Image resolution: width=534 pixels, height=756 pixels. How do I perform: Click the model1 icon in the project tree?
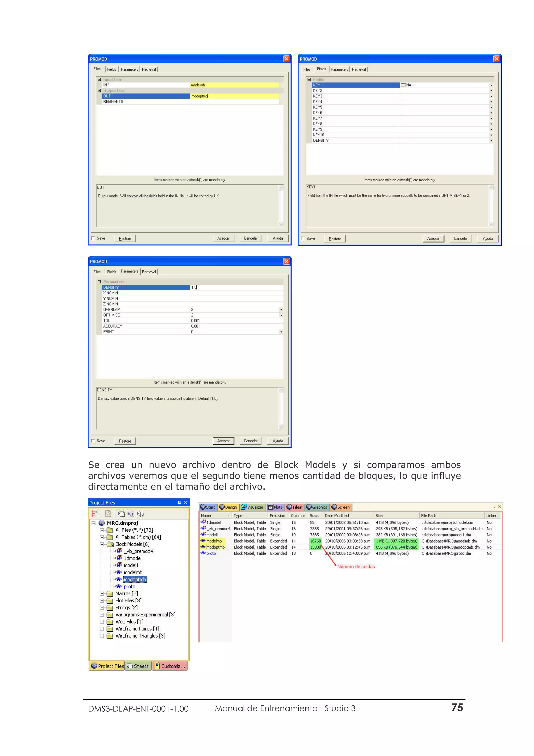click(118, 565)
